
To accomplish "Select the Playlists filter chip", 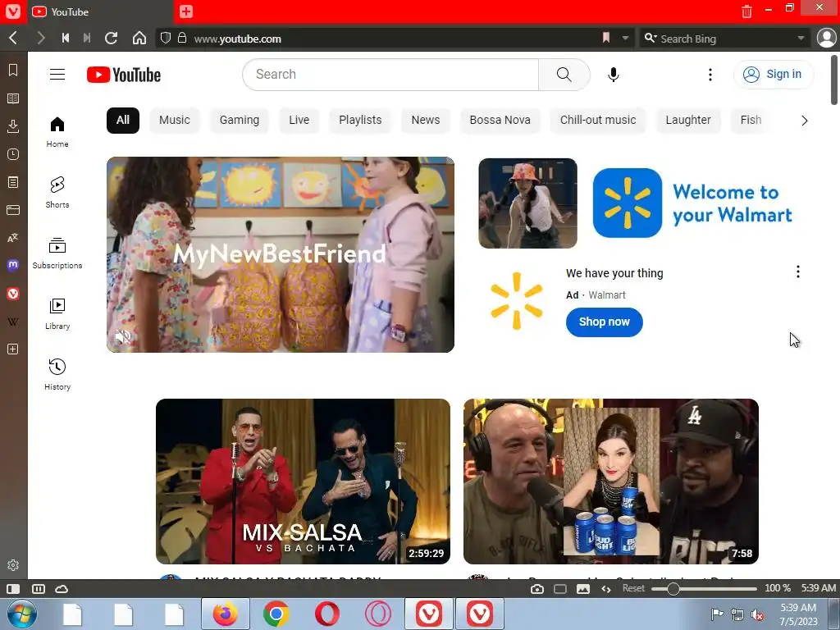I will [x=360, y=120].
